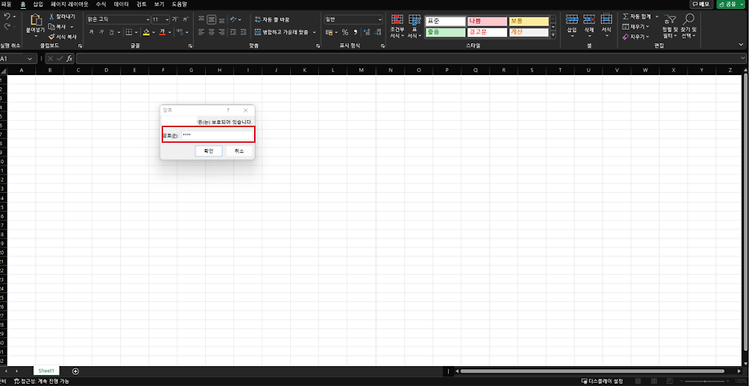750x386 pixels.
Task: Click the password dialog help question mark
Action: (x=228, y=110)
